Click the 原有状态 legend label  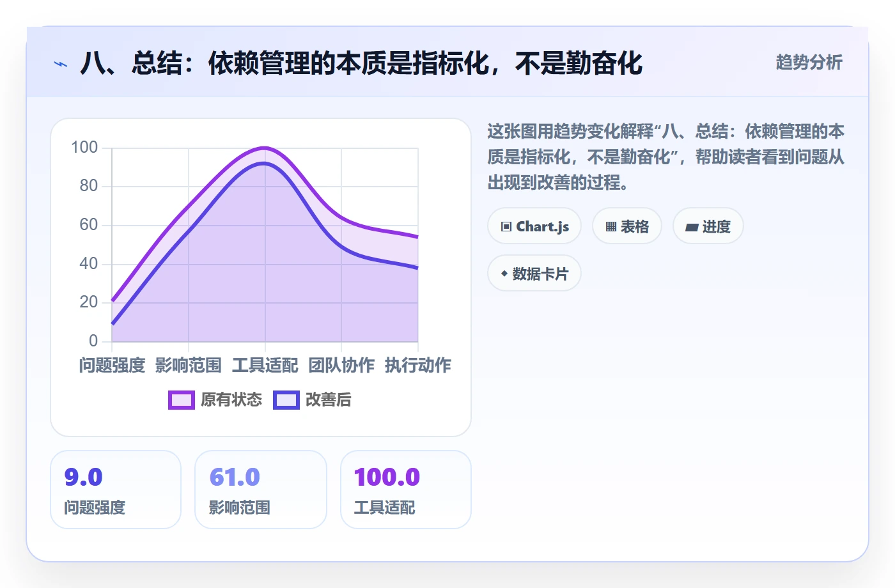231,400
